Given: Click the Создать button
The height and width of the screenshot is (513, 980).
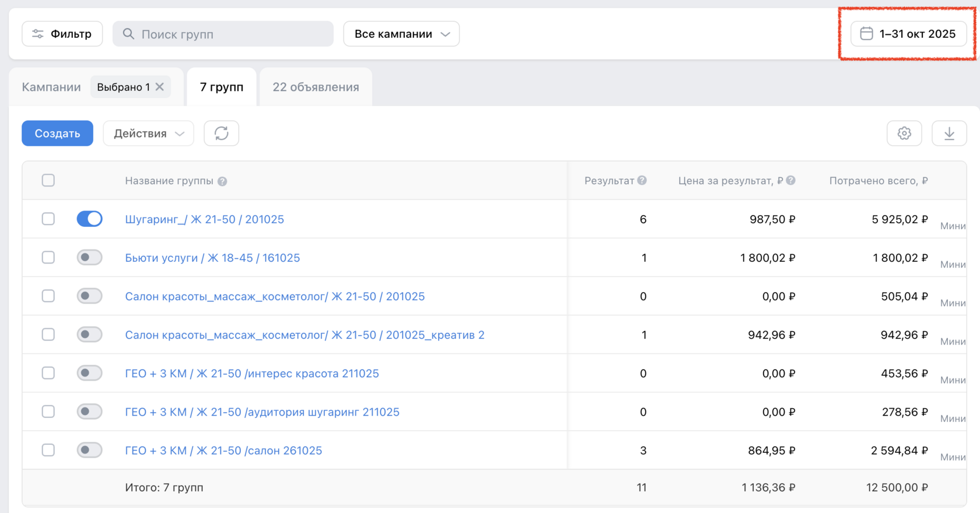Looking at the screenshot, I should pyautogui.click(x=57, y=133).
